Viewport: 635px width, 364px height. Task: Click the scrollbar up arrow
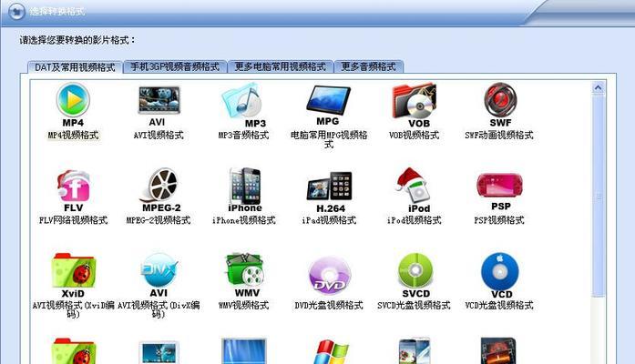pos(599,87)
